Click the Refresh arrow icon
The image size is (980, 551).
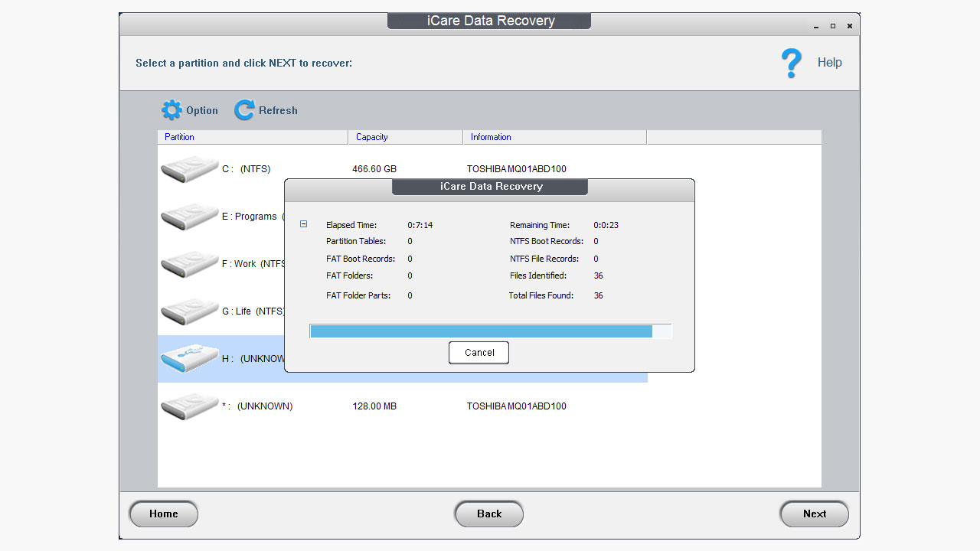244,110
